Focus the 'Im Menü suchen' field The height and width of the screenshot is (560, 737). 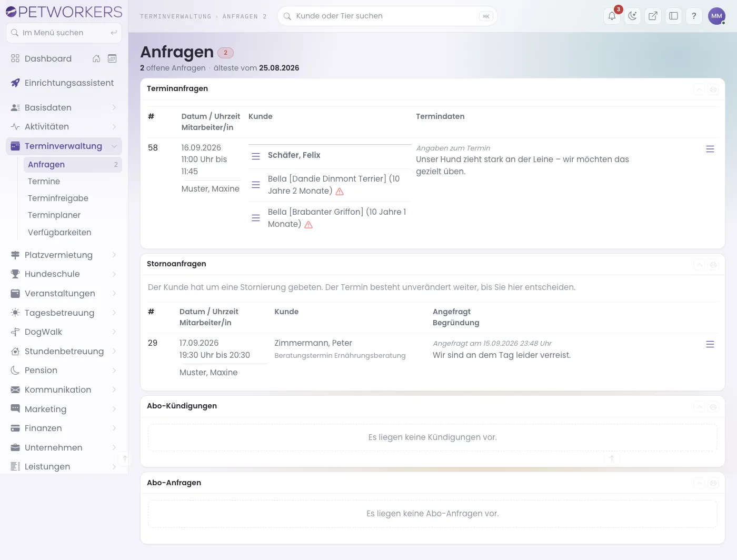coord(64,33)
